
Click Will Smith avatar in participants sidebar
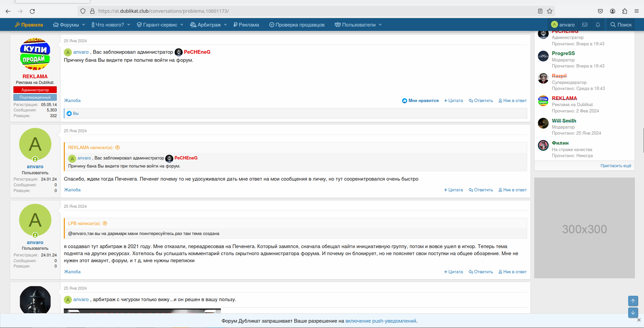tap(543, 123)
